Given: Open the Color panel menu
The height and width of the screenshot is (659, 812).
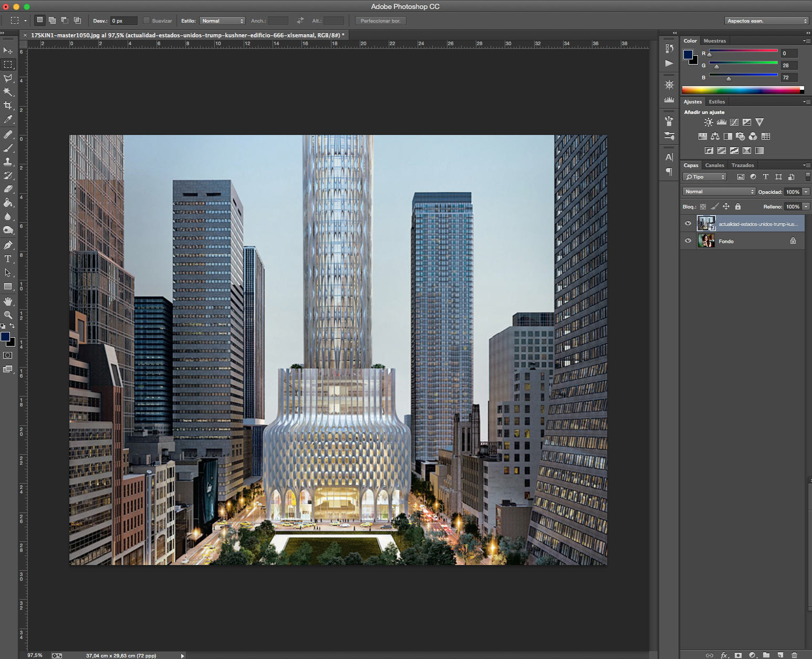Looking at the screenshot, I should pos(807,41).
